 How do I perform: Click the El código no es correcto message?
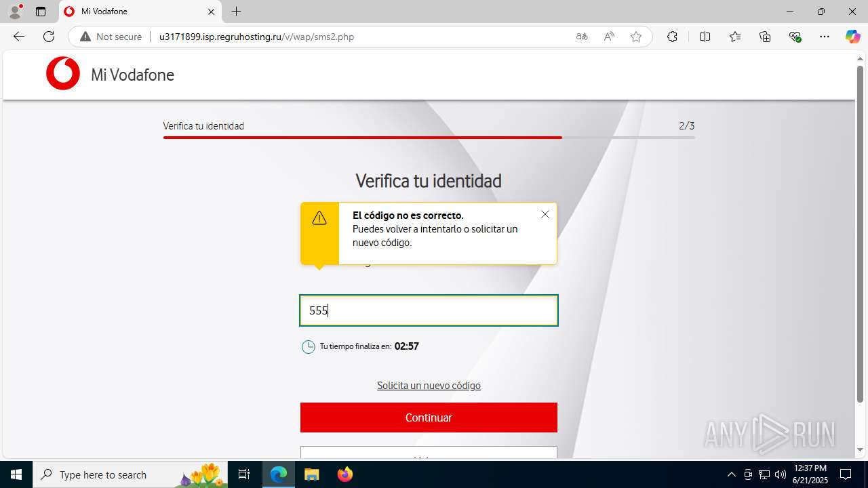point(408,216)
